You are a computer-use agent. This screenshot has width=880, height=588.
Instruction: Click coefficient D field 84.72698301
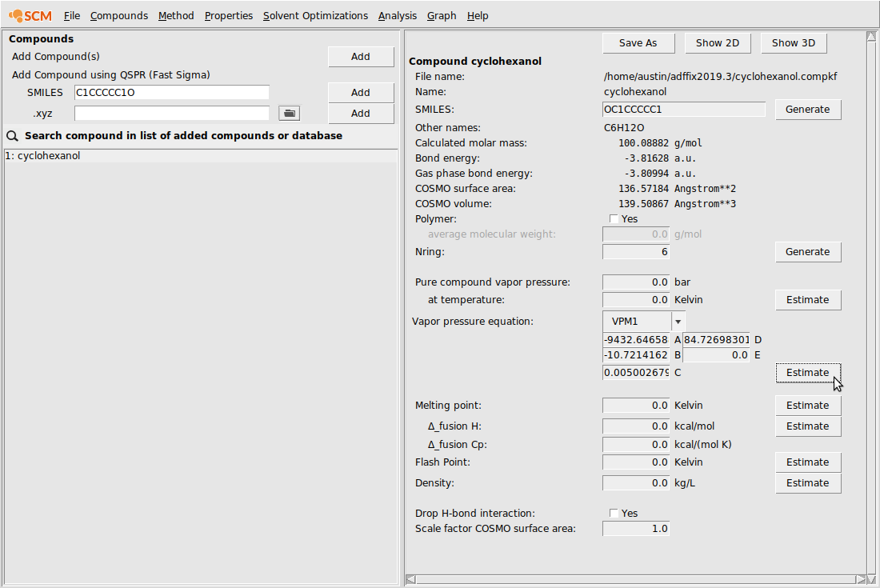pos(716,339)
